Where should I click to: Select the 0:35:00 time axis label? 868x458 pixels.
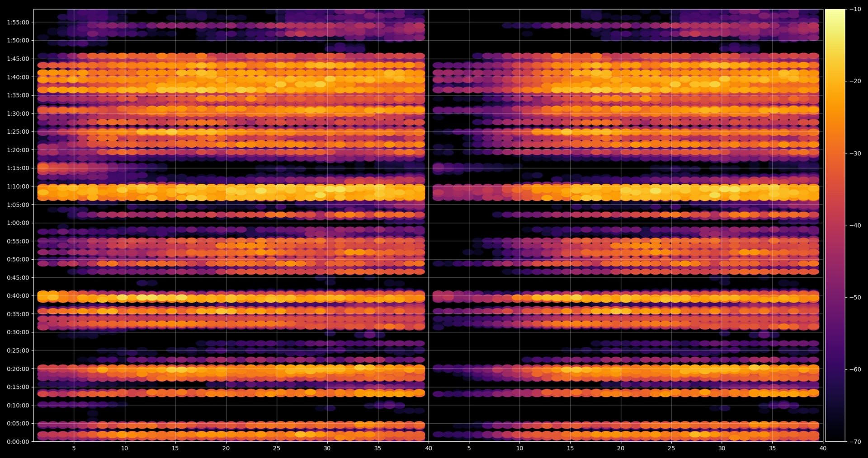click(x=18, y=314)
